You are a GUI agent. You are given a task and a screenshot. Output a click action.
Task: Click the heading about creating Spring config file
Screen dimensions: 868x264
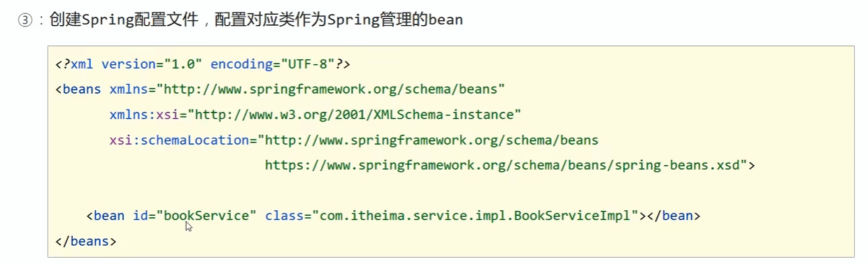click(256, 20)
